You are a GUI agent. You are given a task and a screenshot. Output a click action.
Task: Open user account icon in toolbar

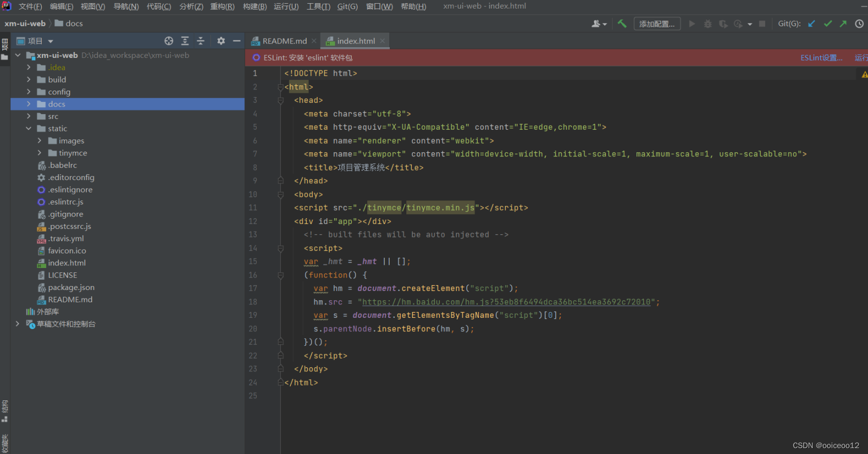(x=599, y=24)
